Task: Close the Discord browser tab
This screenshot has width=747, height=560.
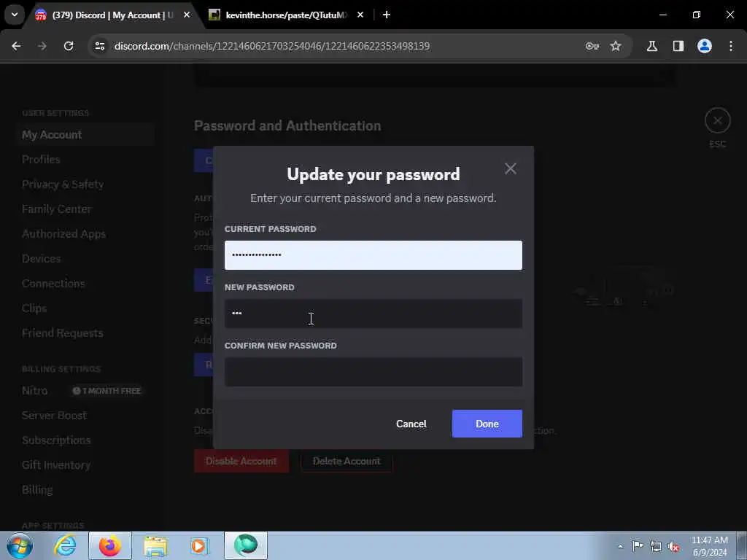Action: click(x=187, y=15)
